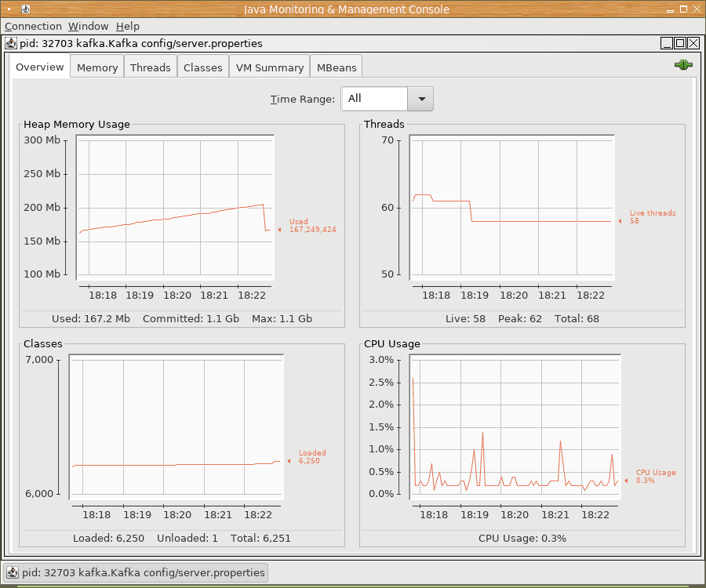Open the VM Summary tab

coord(270,67)
